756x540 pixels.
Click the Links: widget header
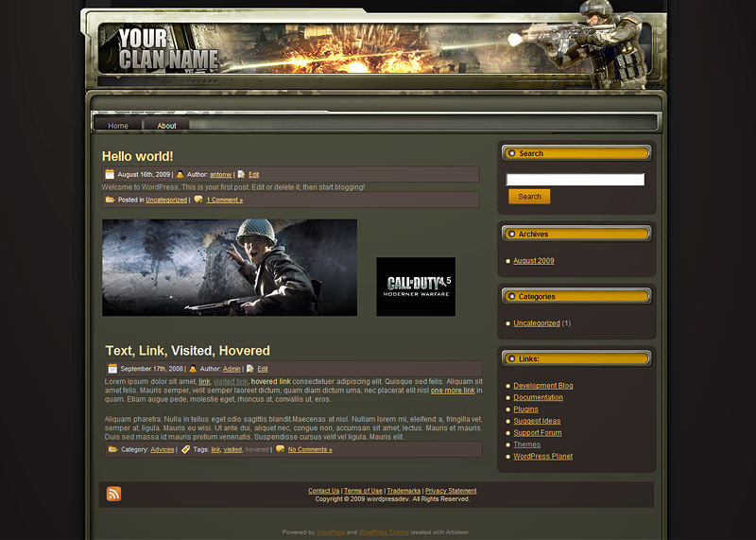click(x=576, y=358)
